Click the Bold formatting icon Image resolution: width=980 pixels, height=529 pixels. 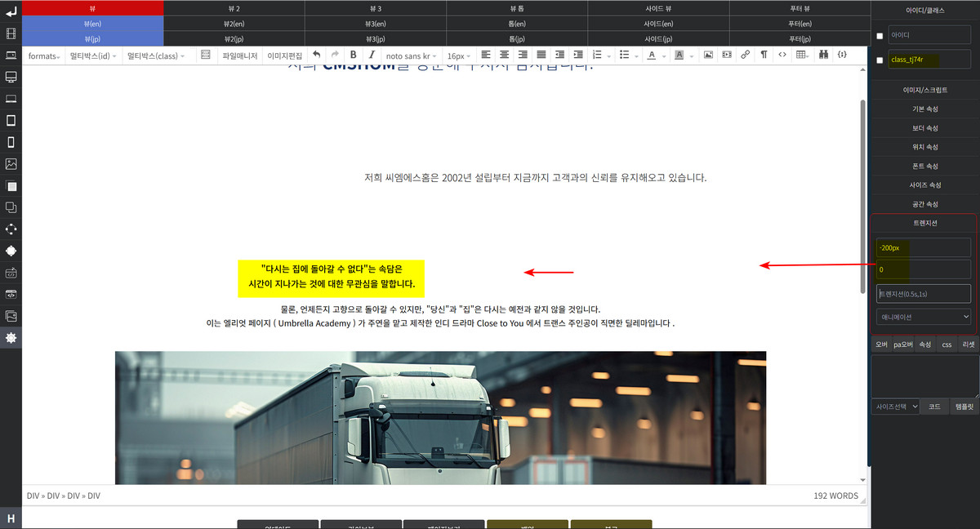353,56
